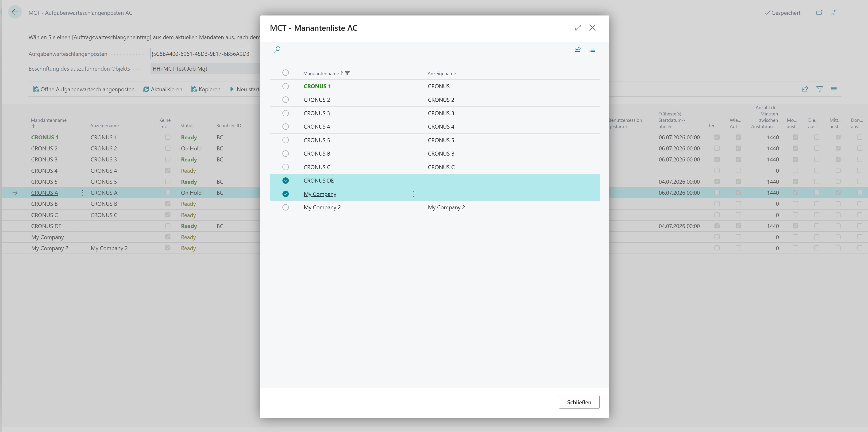The width and height of the screenshot is (868, 432).
Task: Toggle Keine Infos checkbox for CRONUS 4
Action: 168,171
